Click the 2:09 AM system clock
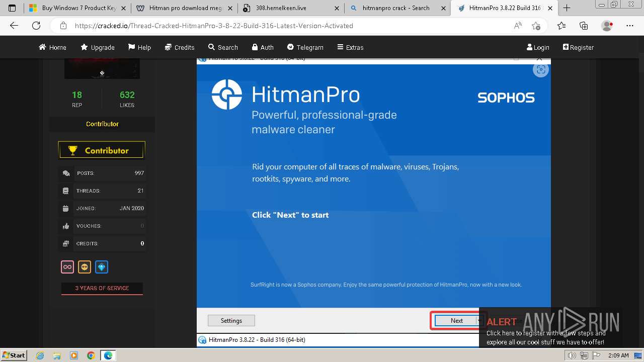This screenshot has width=644, height=362. [x=618, y=355]
